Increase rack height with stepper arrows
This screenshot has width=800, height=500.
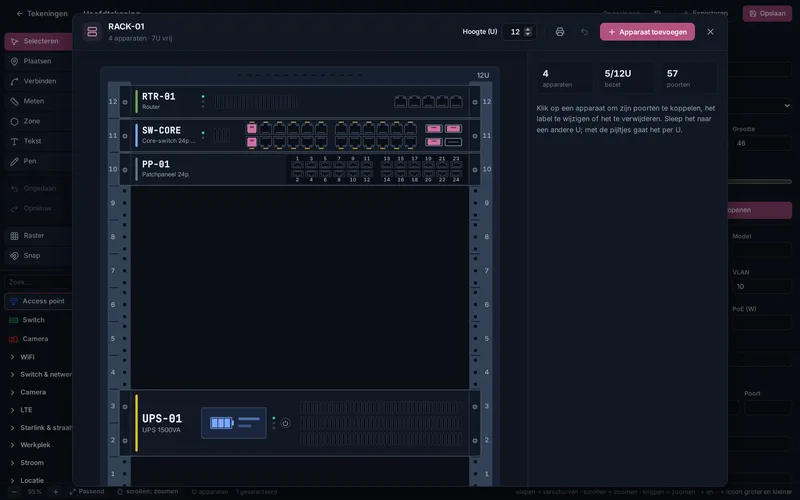coord(528,29)
